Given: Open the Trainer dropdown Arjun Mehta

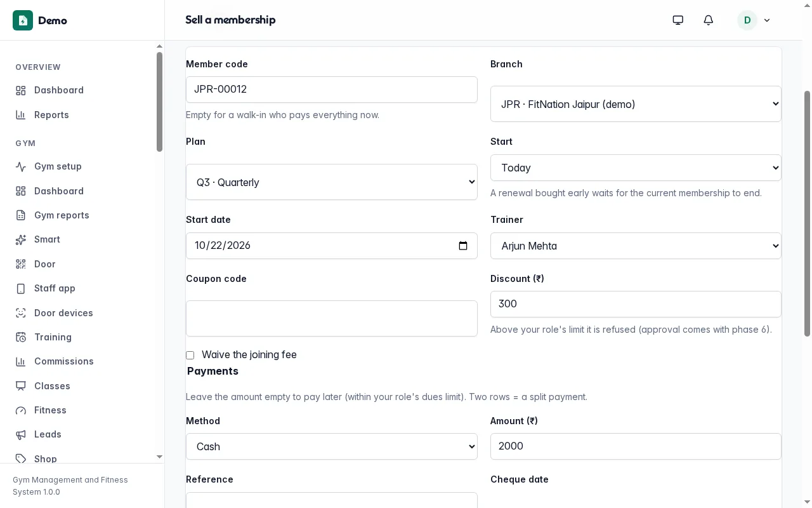Looking at the screenshot, I should pyautogui.click(x=636, y=246).
